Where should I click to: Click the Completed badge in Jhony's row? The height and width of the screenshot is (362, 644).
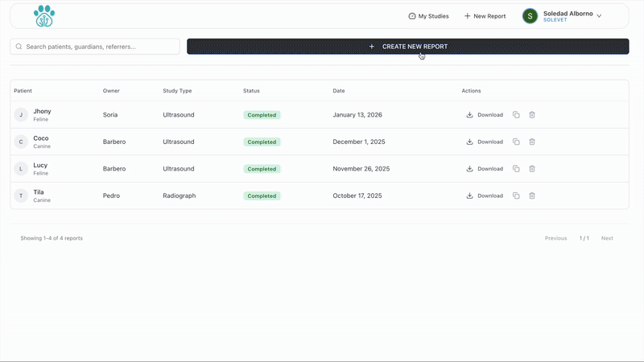pyautogui.click(x=262, y=115)
